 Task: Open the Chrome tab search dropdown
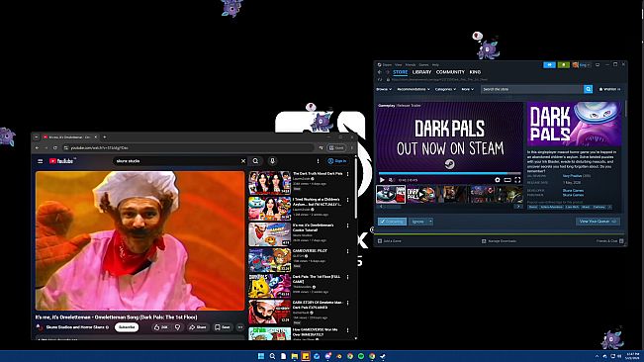point(37,137)
